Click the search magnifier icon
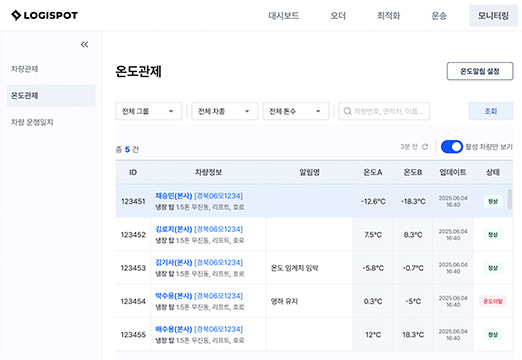The height and width of the screenshot is (360, 522). 347,111
